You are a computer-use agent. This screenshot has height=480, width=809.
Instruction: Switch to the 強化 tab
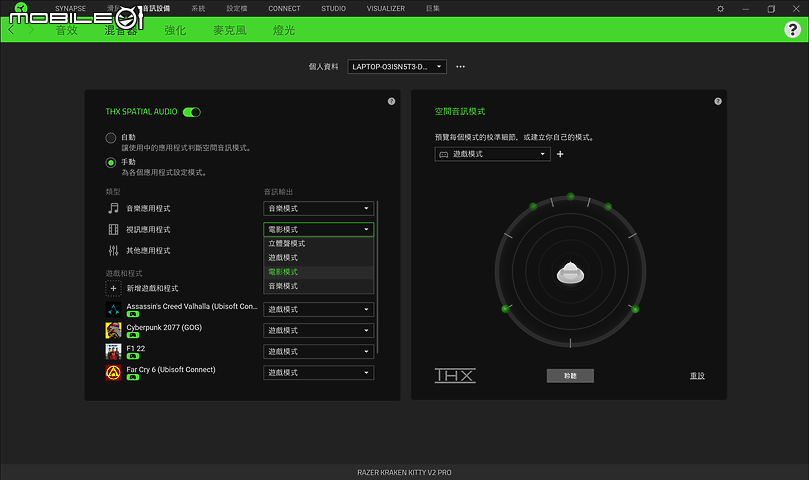pos(175,30)
